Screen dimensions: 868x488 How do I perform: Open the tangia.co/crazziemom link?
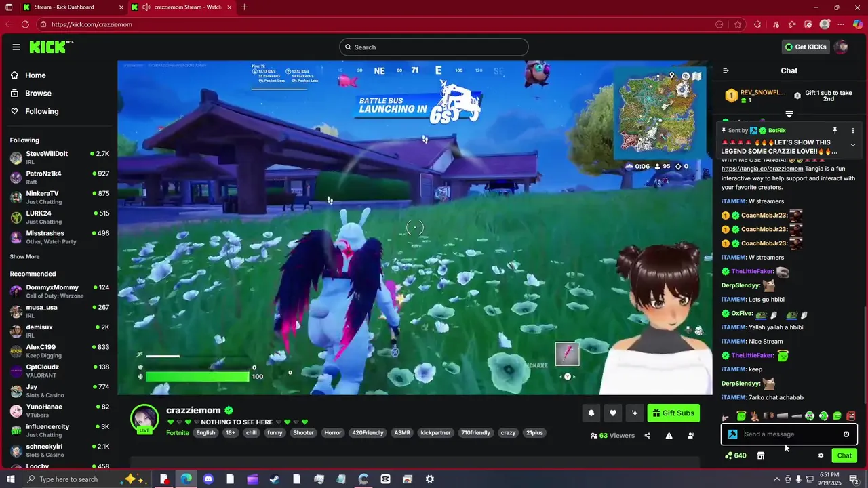coord(762,169)
